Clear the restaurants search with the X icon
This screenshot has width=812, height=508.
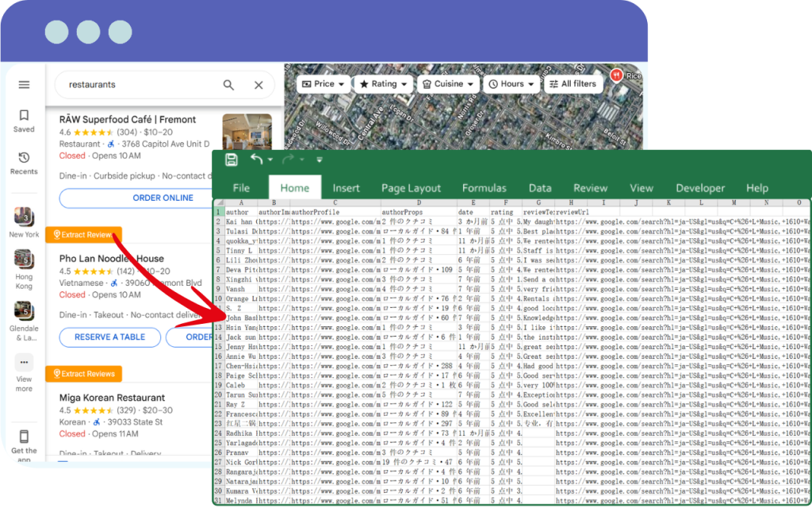point(258,84)
